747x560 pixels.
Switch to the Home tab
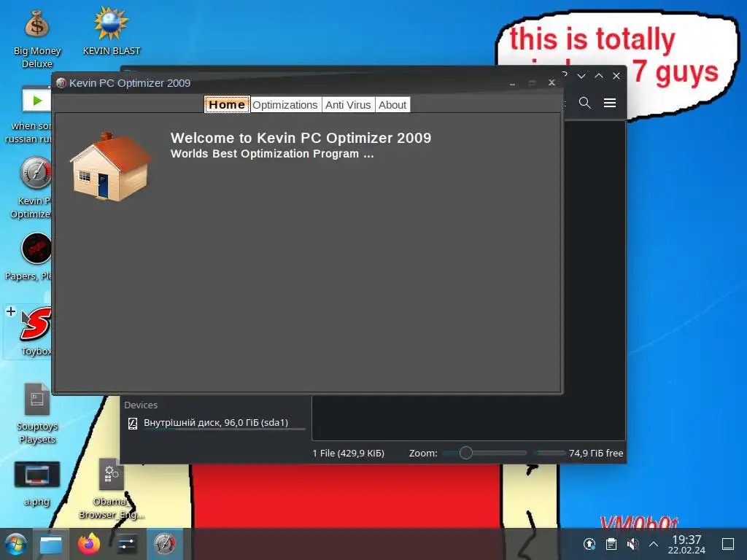227,105
